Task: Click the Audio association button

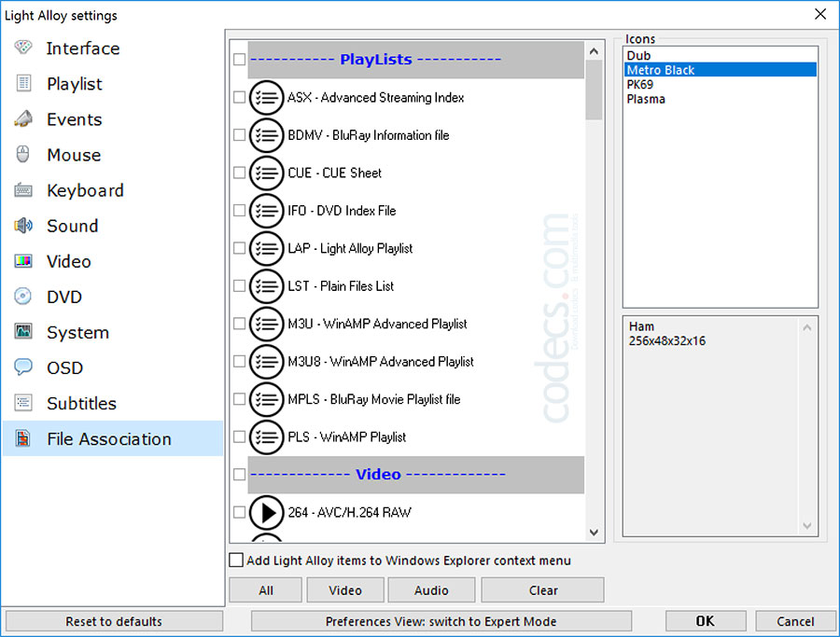Action: coord(431,589)
